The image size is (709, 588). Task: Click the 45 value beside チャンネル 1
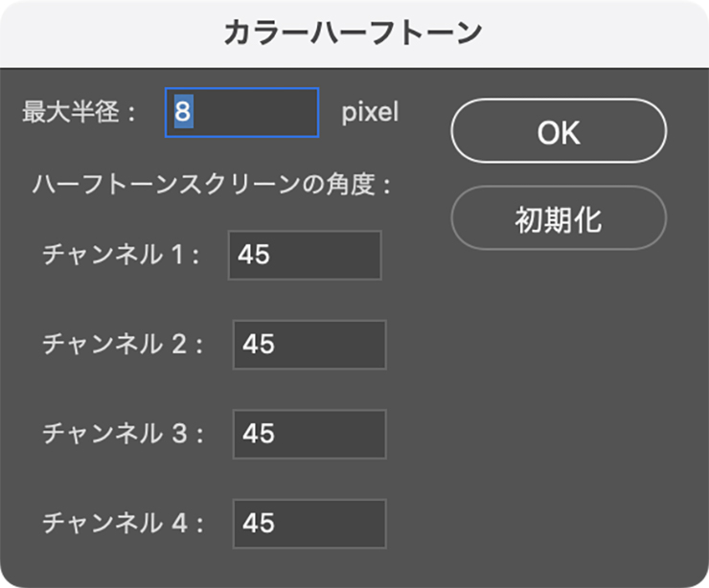(255, 255)
